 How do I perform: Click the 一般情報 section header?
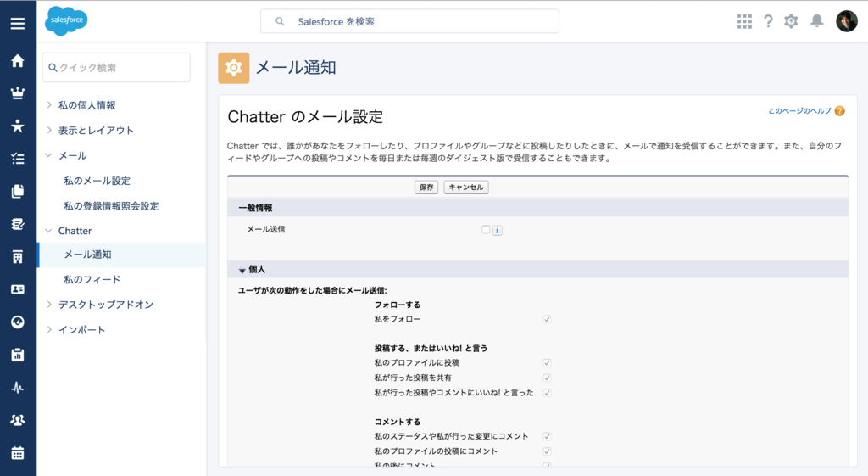click(x=538, y=208)
